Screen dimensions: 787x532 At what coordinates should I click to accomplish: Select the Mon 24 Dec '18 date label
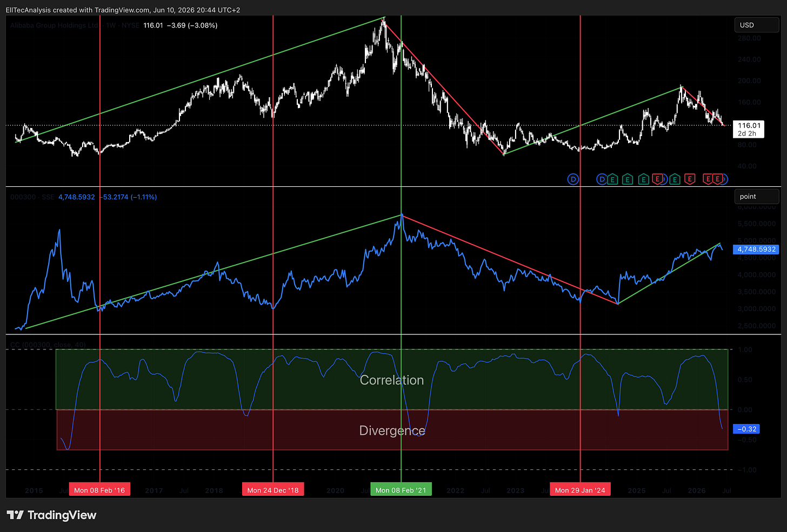[273, 490]
